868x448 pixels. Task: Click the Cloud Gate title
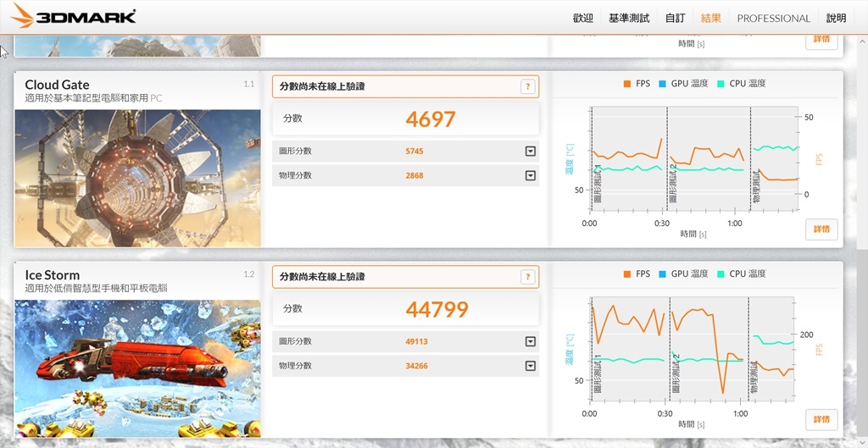pos(57,85)
